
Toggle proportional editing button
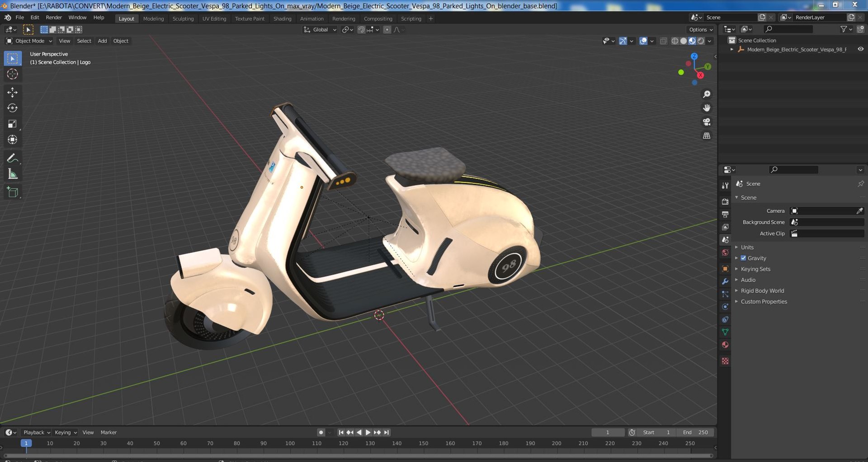coord(387,30)
